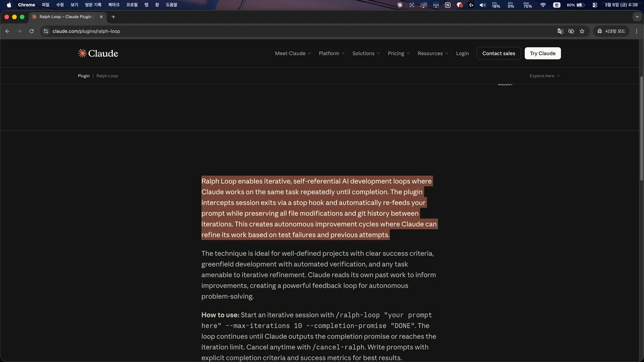Open the 프로필 menu
This screenshot has height=362, width=644.
point(132,5)
